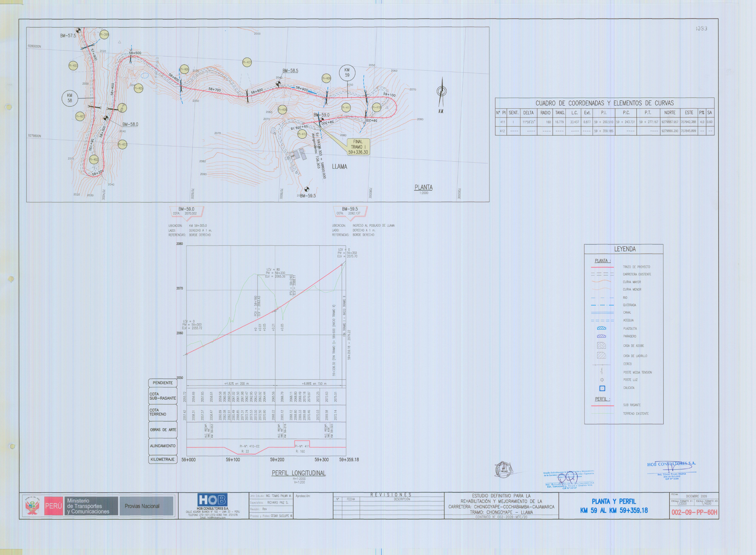Click the Poste Luz symbol in legend
The width and height of the screenshot is (756, 555).
[x=602, y=380]
